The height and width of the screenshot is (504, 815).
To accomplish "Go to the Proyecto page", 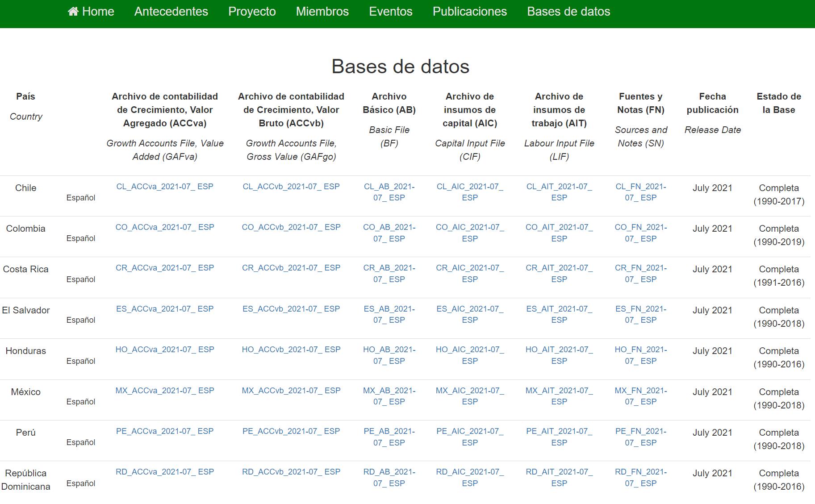I will click(252, 12).
